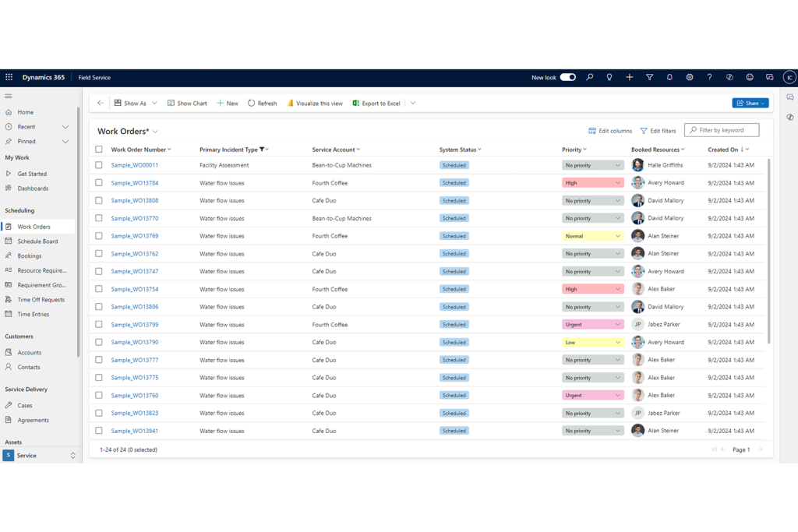798x532 pixels.
Task: Click the grid vertical scrollbar
Action: (768, 251)
